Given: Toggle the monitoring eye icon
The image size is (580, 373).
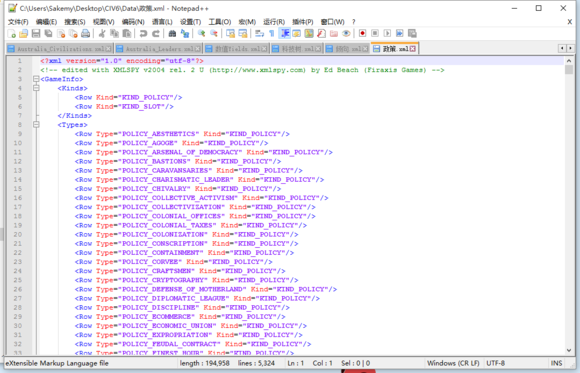Looking at the screenshot, I should coord(346,34).
